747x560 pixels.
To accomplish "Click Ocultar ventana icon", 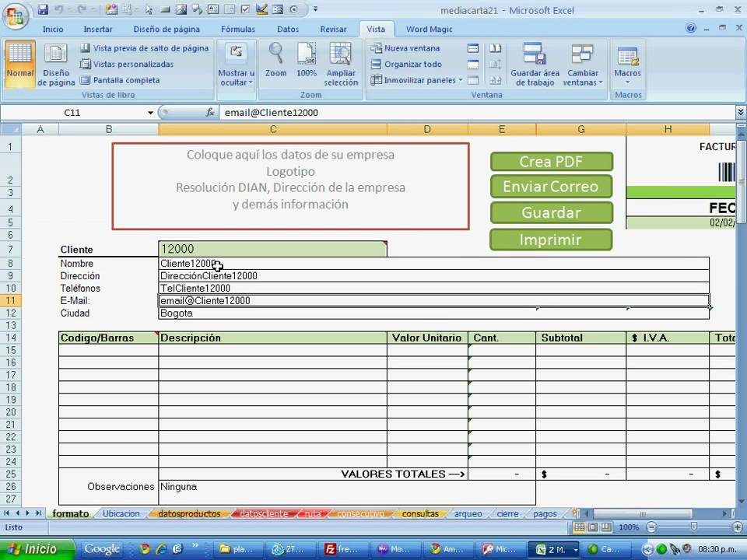I will click(x=473, y=65).
